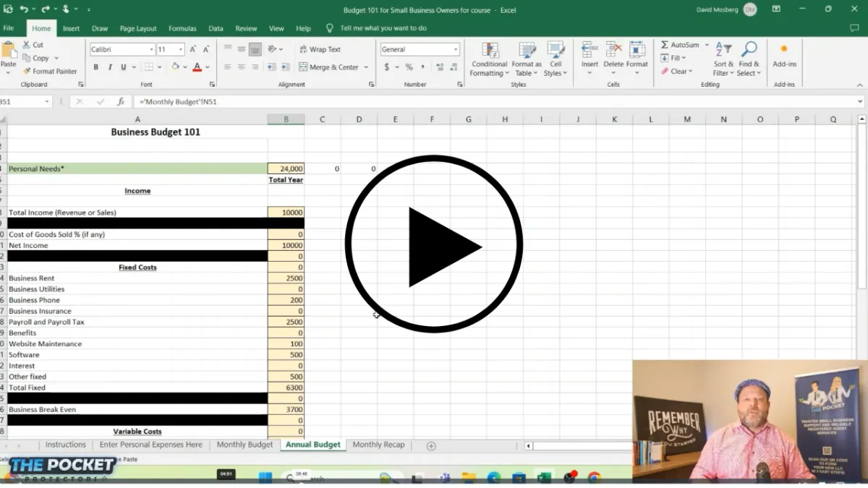Open the Add-ins button

coord(784,56)
